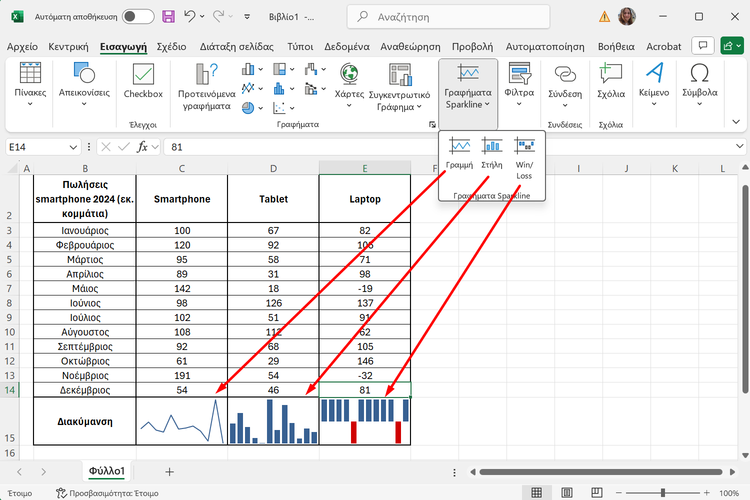The image size is (750, 500).
Task: Open the Διάταξη σελίδας tab
Action: (x=237, y=46)
